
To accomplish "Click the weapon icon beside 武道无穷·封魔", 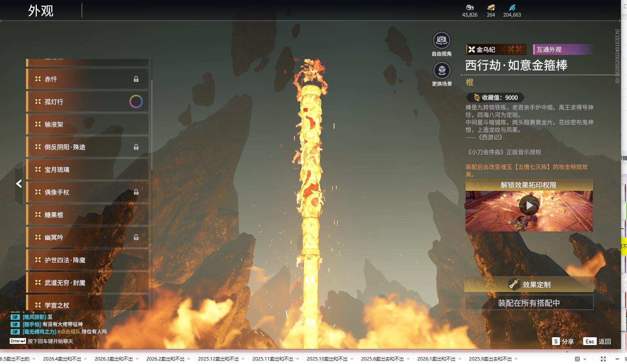I will (x=38, y=282).
